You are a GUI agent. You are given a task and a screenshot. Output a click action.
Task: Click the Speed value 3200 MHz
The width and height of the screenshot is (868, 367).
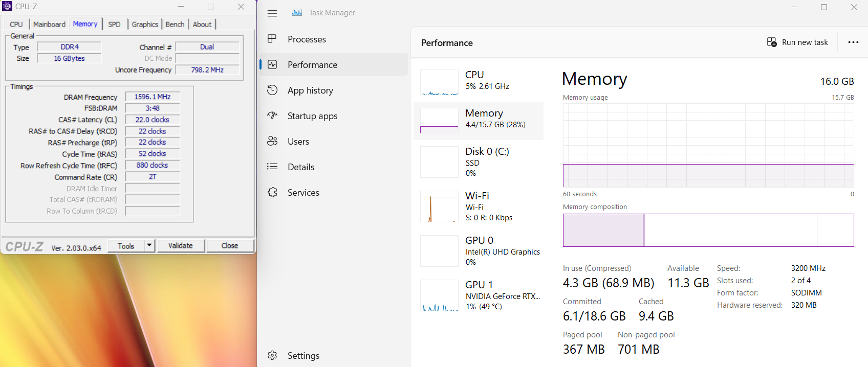tap(808, 268)
